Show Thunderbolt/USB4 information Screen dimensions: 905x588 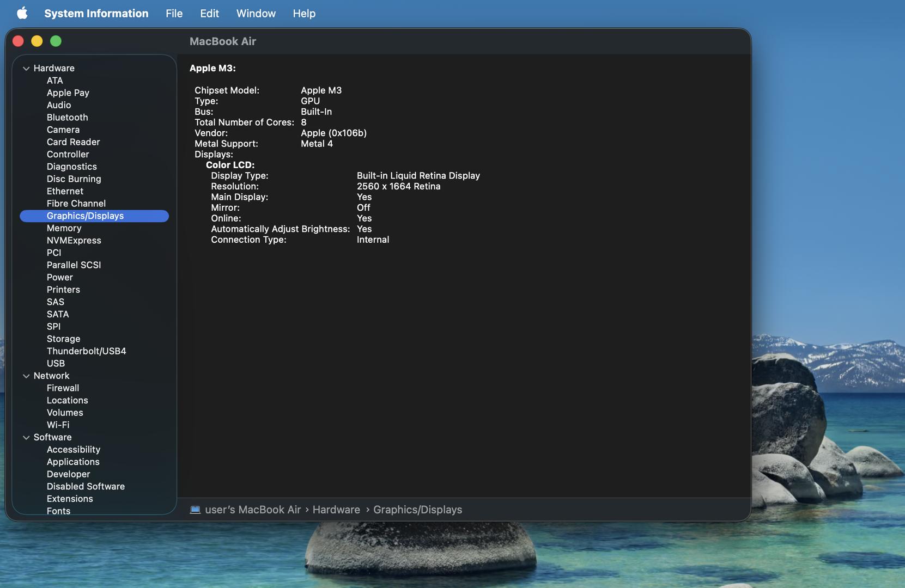pos(86,351)
